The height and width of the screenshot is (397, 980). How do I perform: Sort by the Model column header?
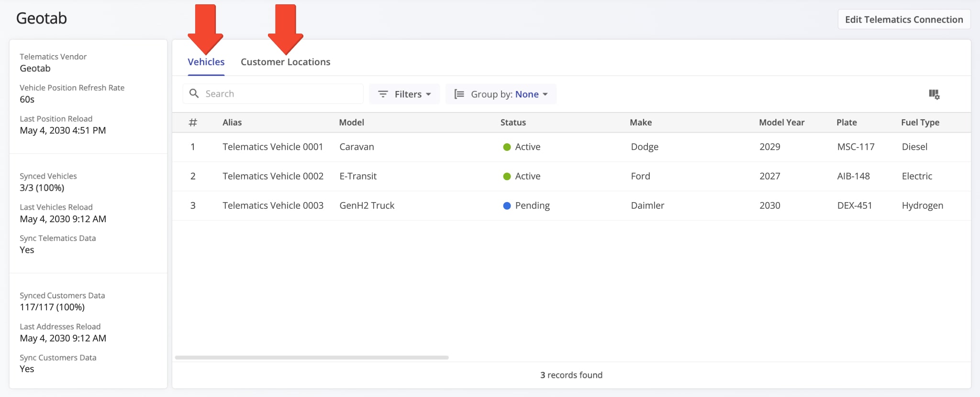click(x=352, y=123)
